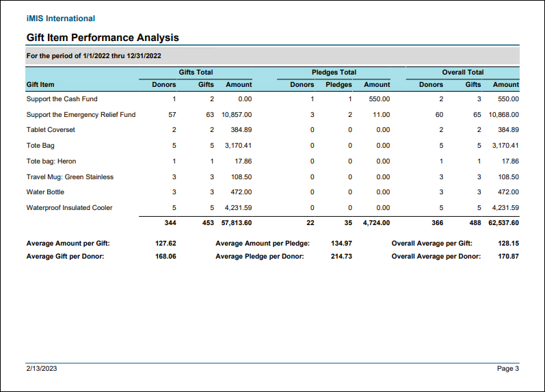Click the overall total amount 62,537.60
The image size is (545, 392).
tap(504, 223)
